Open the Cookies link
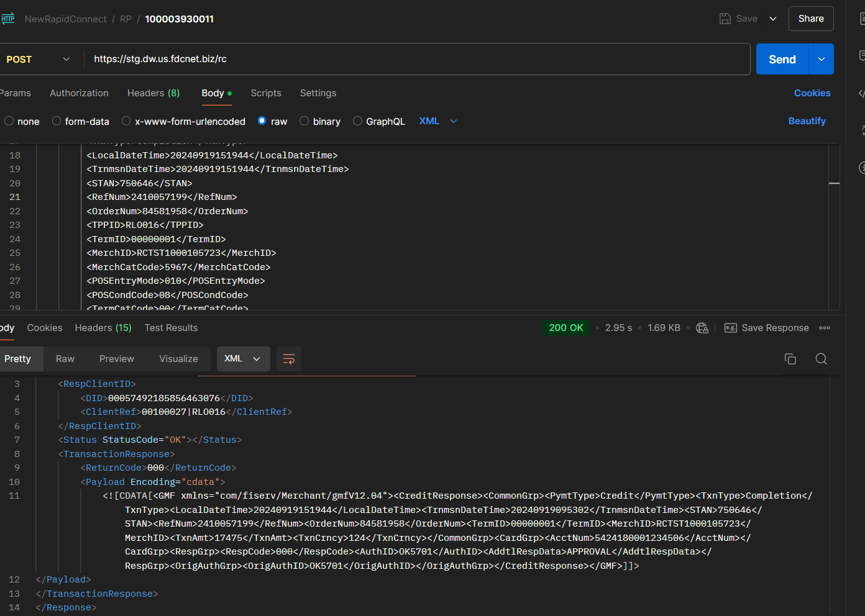Screen dimensions: 865x616 812,93
